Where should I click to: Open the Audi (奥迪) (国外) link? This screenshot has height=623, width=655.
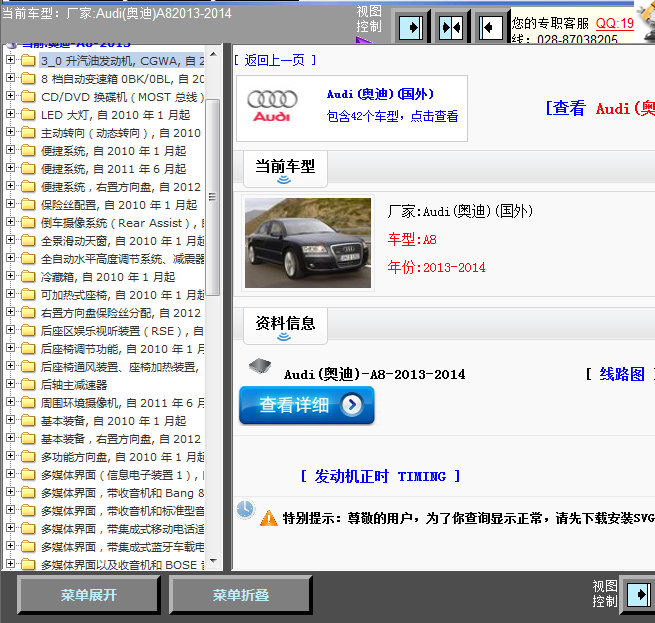tap(380, 94)
